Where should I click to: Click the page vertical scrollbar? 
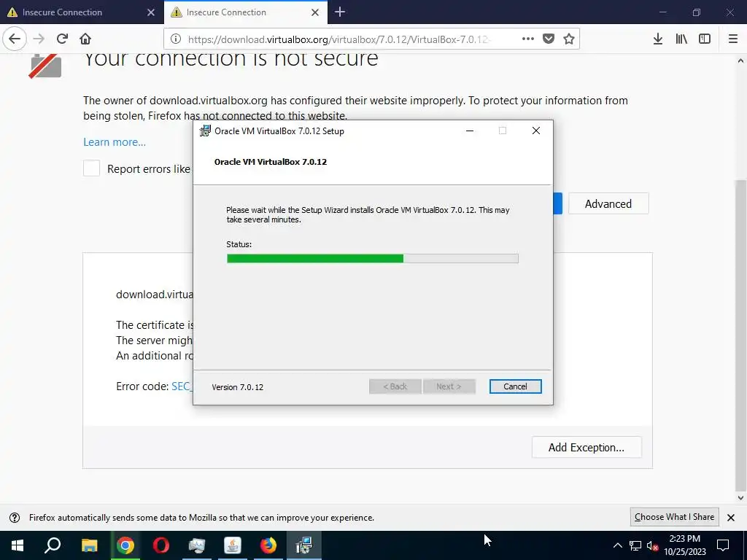coord(740,335)
